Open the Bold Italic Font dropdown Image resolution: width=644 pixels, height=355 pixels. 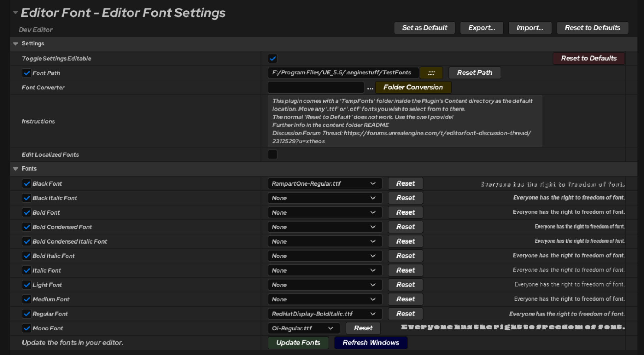click(325, 256)
